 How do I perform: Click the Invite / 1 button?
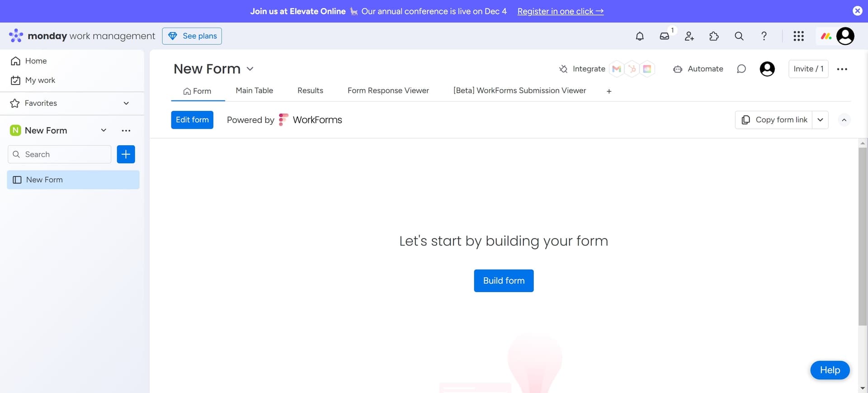point(808,69)
